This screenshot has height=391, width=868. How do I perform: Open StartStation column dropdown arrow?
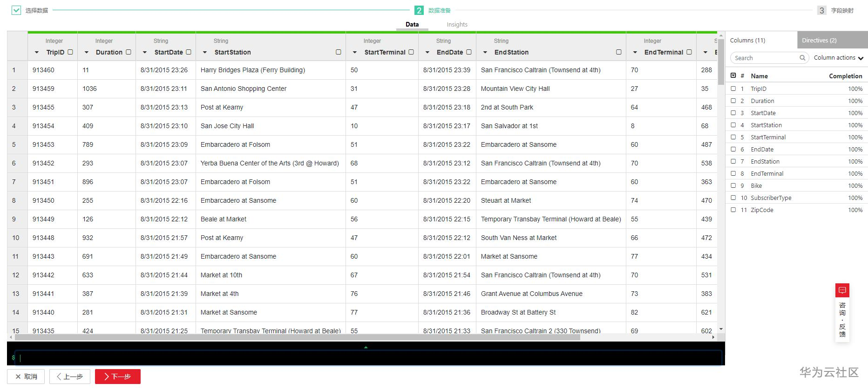pos(205,53)
